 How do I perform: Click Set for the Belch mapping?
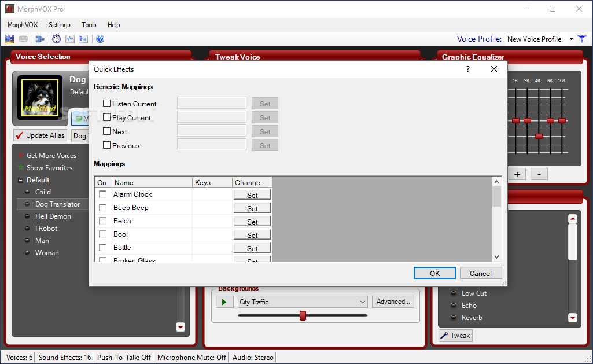pos(252,222)
